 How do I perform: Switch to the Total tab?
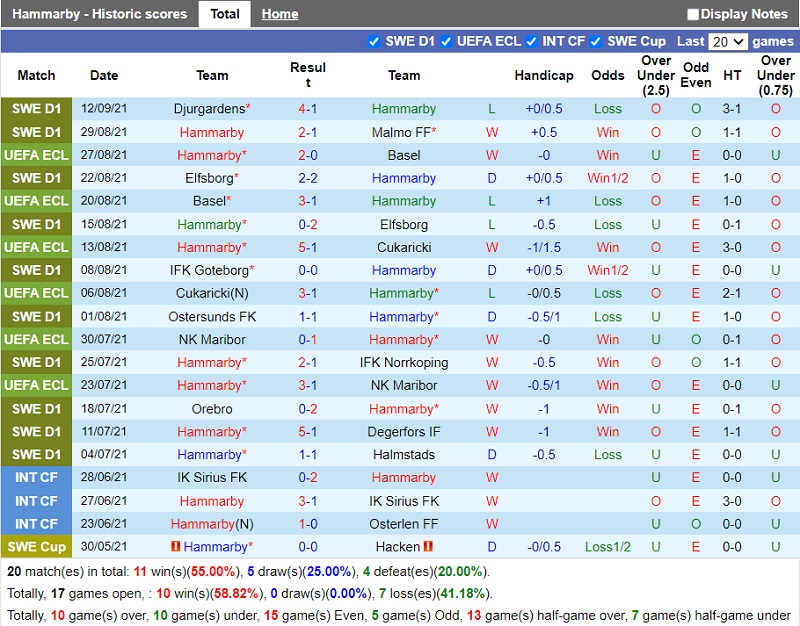click(x=225, y=14)
